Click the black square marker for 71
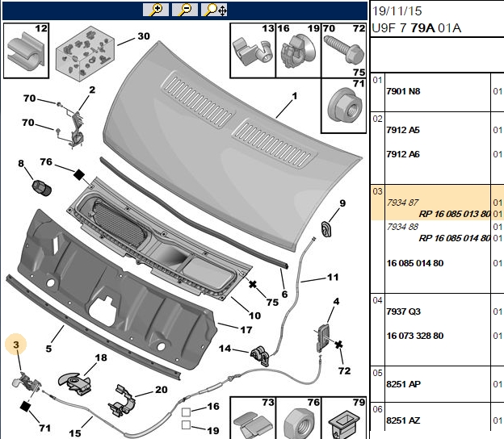 (x=25, y=406)
